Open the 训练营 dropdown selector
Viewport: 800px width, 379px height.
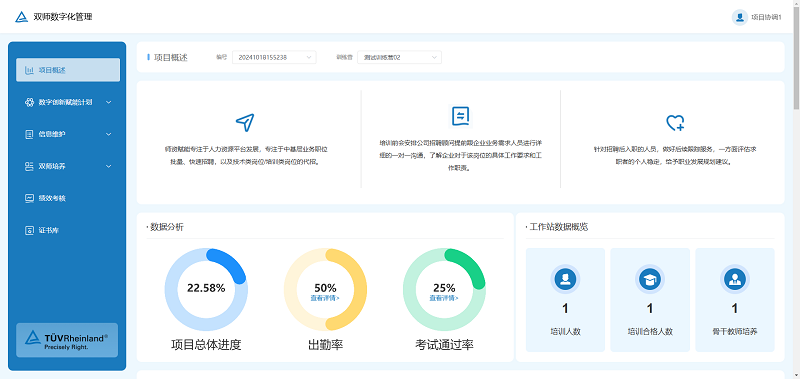pos(399,58)
